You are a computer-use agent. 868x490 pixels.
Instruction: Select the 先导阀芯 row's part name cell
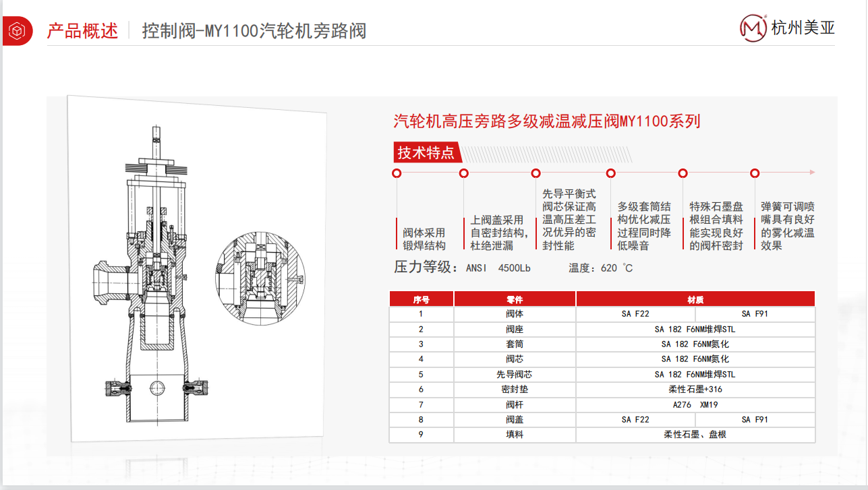pyautogui.click(x=515, y=374)
